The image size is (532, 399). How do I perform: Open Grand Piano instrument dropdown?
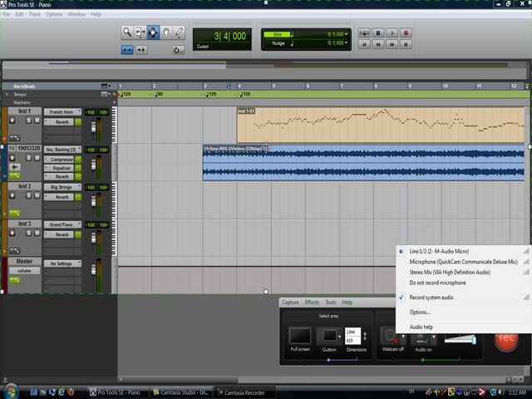(x=62, y=224)
